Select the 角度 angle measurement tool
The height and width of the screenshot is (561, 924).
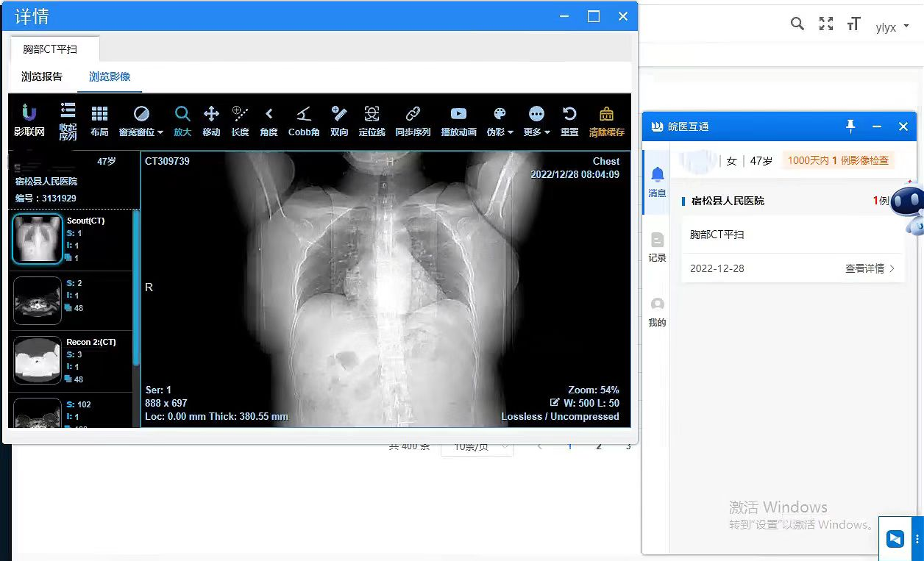point(269,121)
